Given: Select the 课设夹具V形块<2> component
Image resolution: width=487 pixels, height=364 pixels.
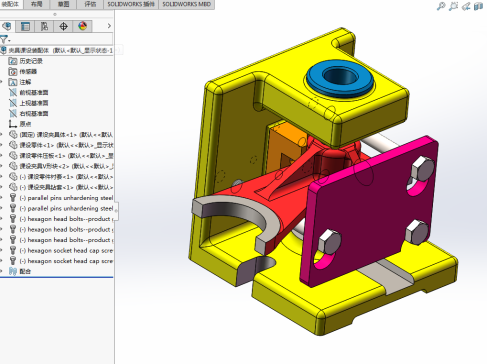Looking at the screenshot, I should point(61,166).
